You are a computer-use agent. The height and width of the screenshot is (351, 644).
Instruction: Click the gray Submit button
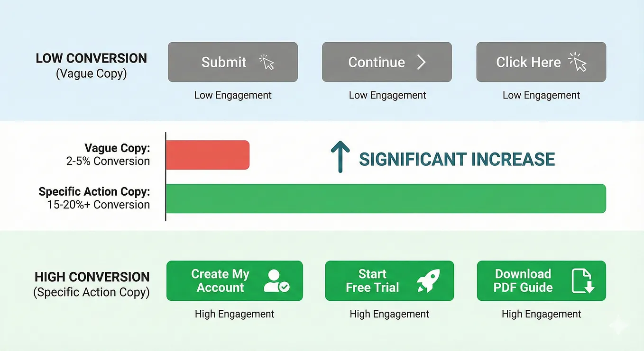233,62
